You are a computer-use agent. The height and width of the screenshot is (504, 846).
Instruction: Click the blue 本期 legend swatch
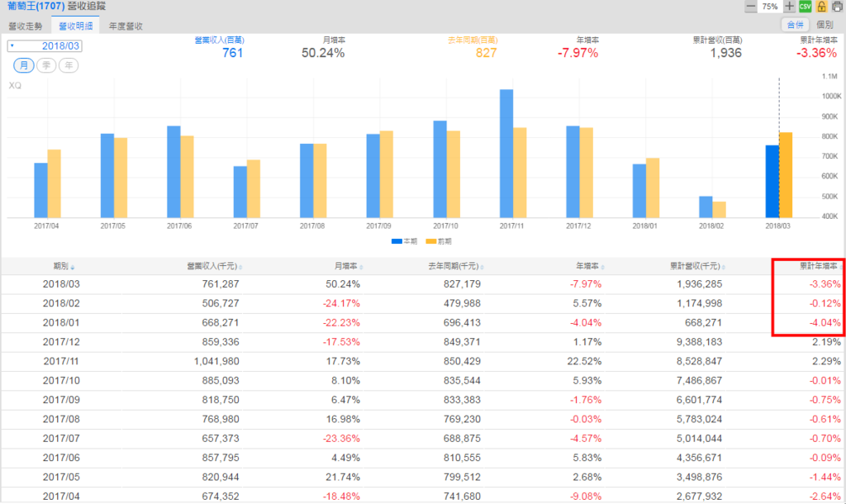pyautogui.click(x=397, y=242)
